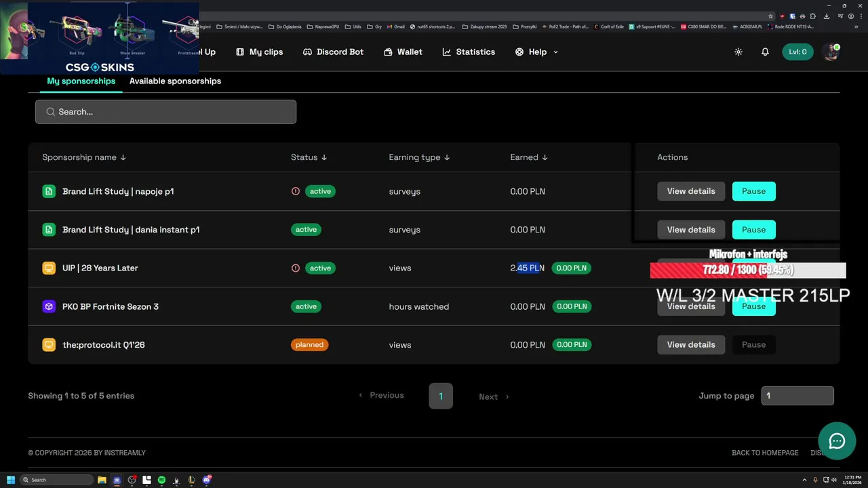Click the 'hours watched' earning type cell

(x=418, y=306)
